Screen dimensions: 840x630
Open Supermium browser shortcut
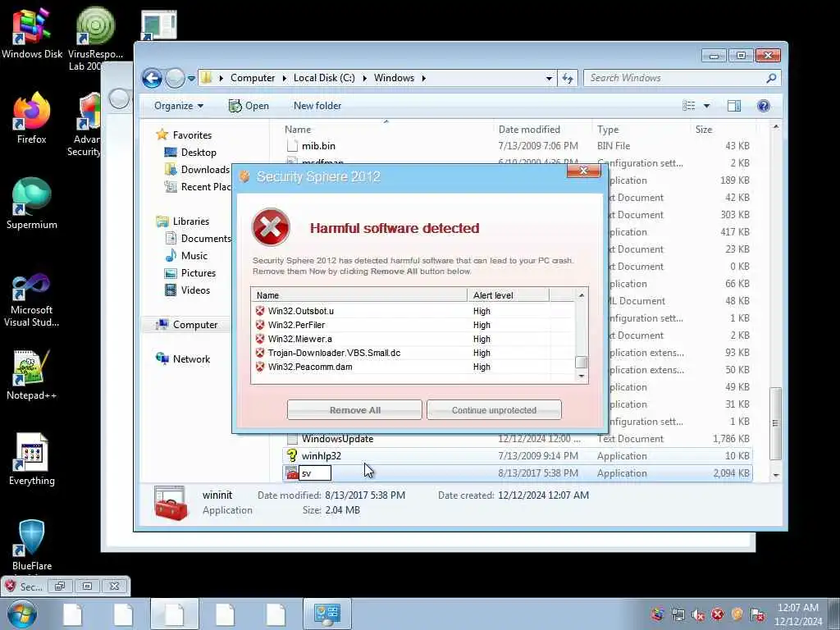(x=32, y=203)
